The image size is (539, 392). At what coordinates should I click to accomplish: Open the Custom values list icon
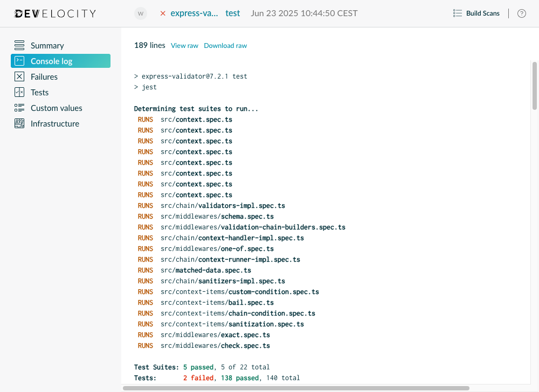pos(19,108)
